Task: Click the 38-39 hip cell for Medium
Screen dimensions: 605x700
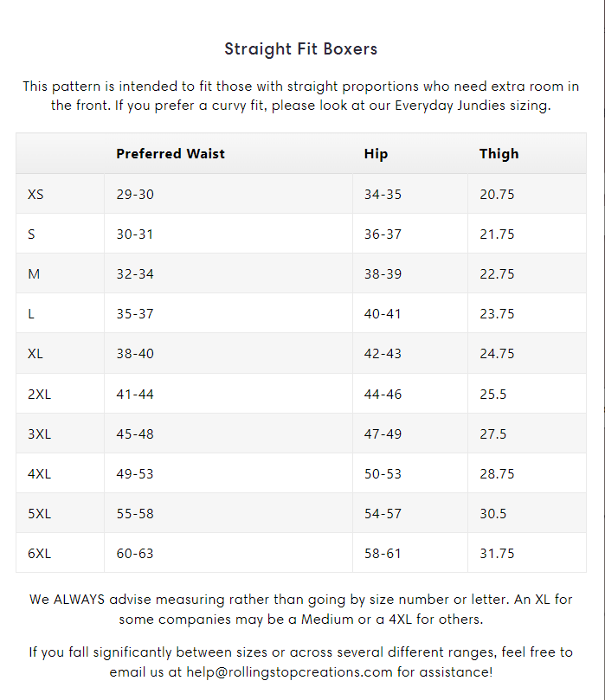Action: click(x=383, y=273)
